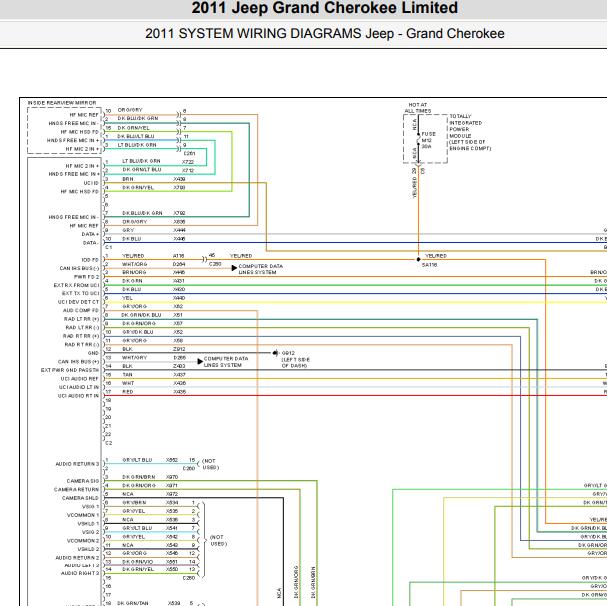The width and height of the screenshot is (607, 606).
Task: Click the vertical 'YEL/RED' label under the fuse
Action: click(415, 187)
